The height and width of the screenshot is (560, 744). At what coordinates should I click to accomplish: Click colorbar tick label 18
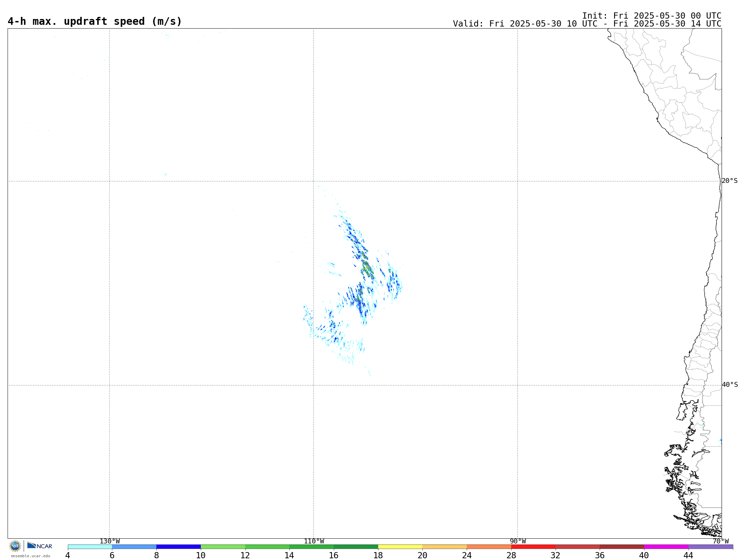[x=378, y=556]
